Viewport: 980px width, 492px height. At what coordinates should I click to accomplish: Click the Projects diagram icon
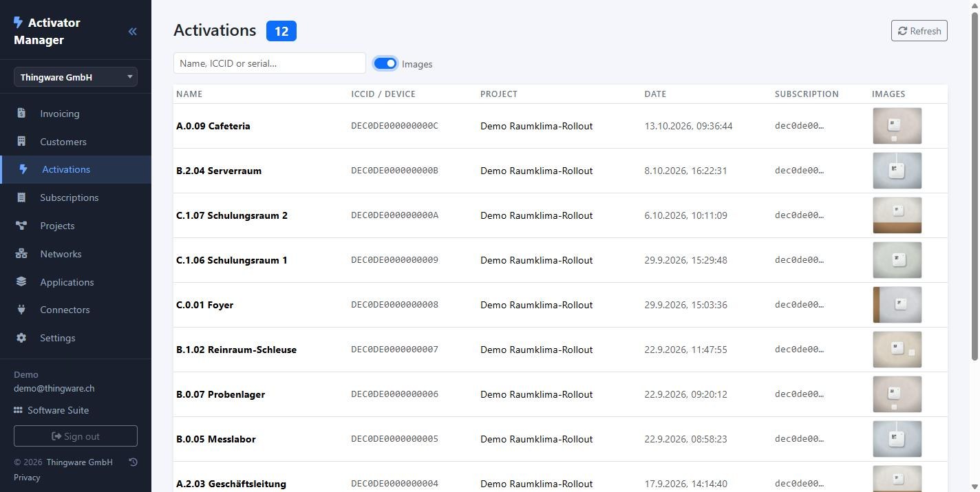click(x=21, y=226)
